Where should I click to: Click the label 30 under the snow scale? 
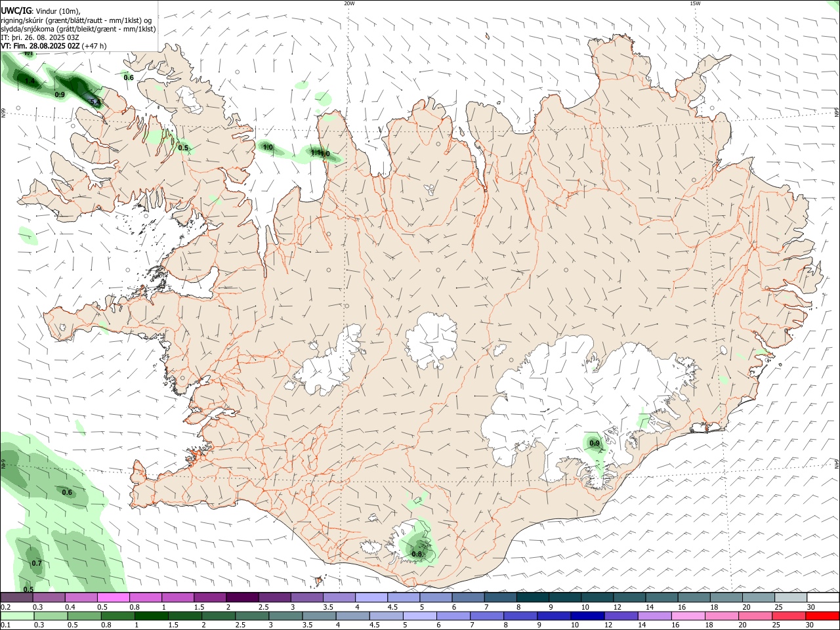[x=810, y=607]
